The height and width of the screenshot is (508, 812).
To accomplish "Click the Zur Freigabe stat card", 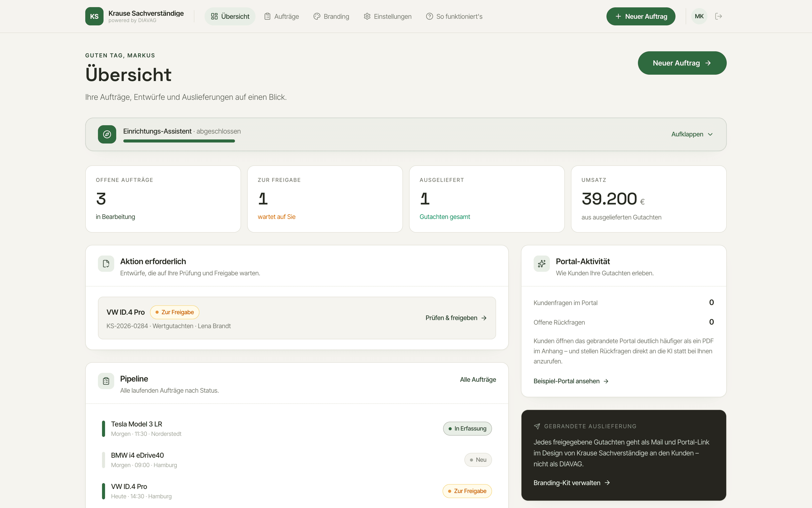I will (x=325, y=199).
